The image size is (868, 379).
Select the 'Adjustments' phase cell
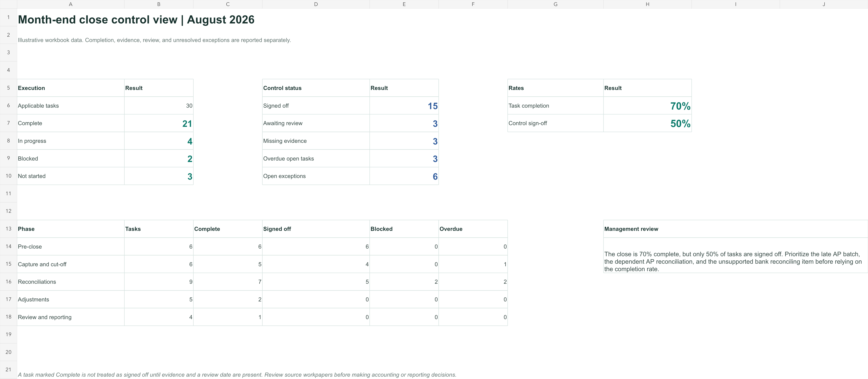tap(71, 299)
